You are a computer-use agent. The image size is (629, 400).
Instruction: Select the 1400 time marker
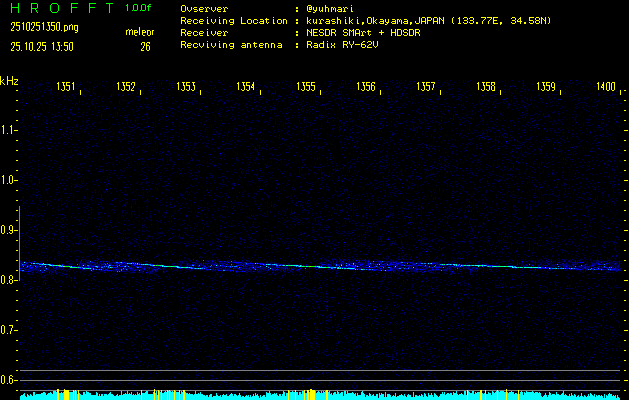pos(605,88)
